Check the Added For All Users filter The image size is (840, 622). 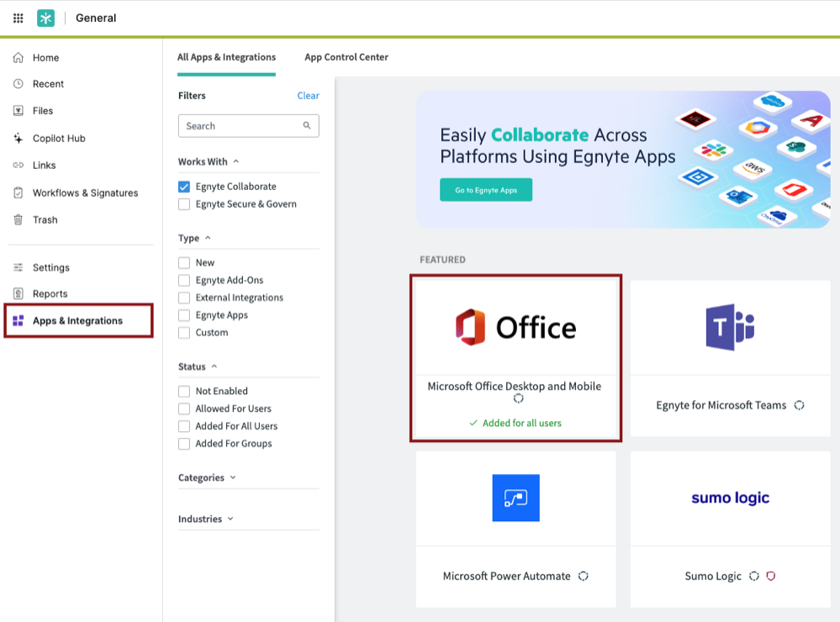point(184,426)
